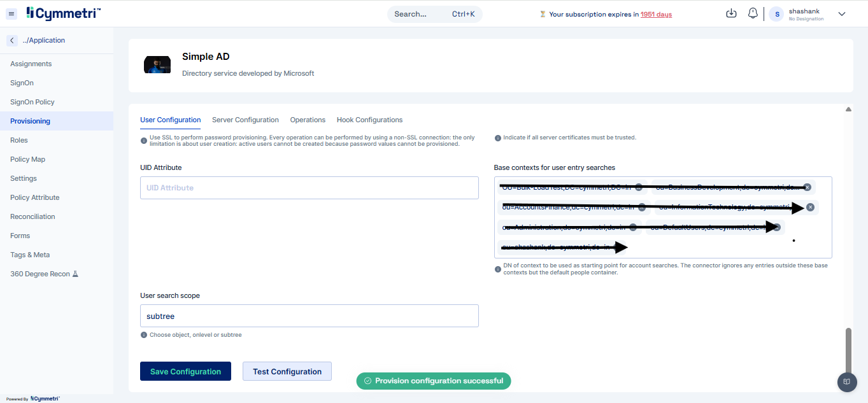Click the Simple AD title text
This screenshot has width=868, height=403.
206,57
